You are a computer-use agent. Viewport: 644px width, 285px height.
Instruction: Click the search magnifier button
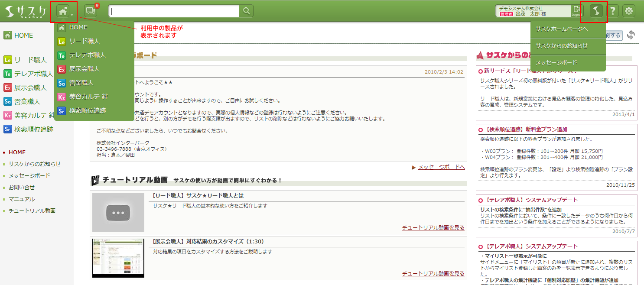[x=246, y=11]
